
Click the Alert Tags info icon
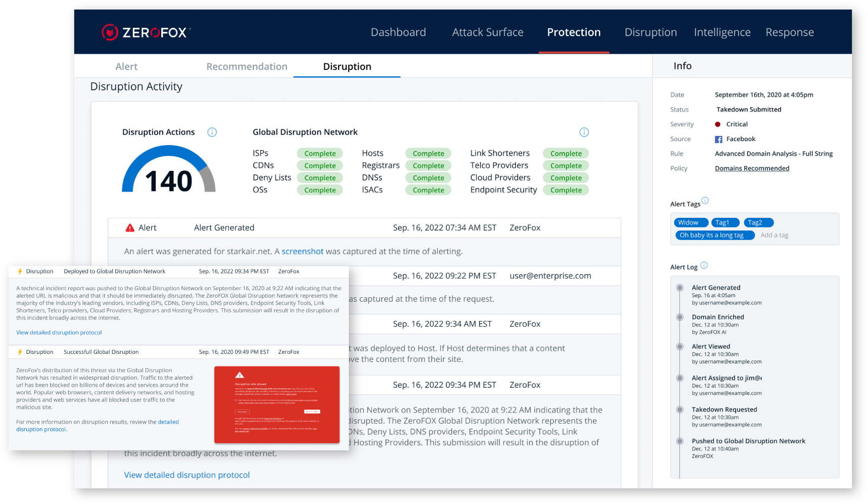705,201
